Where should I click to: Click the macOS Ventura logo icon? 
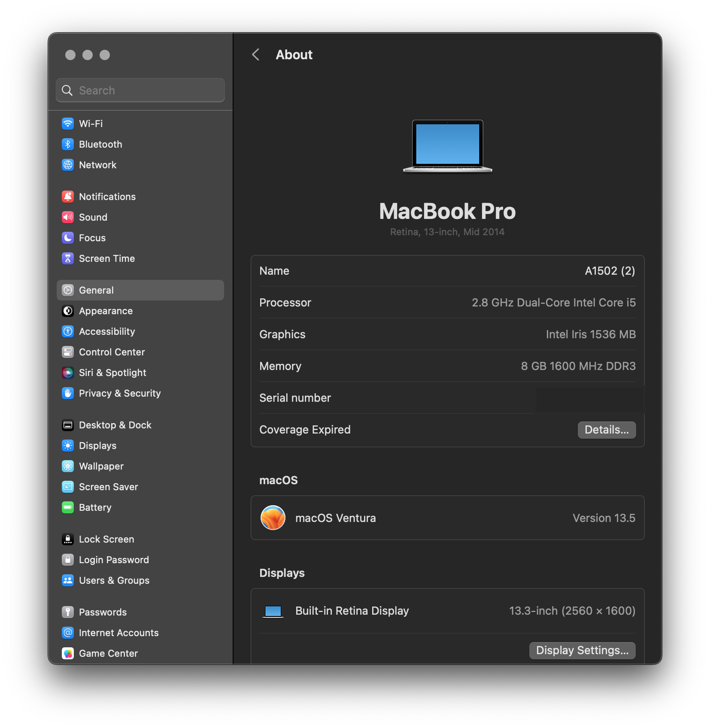point(273,518)
